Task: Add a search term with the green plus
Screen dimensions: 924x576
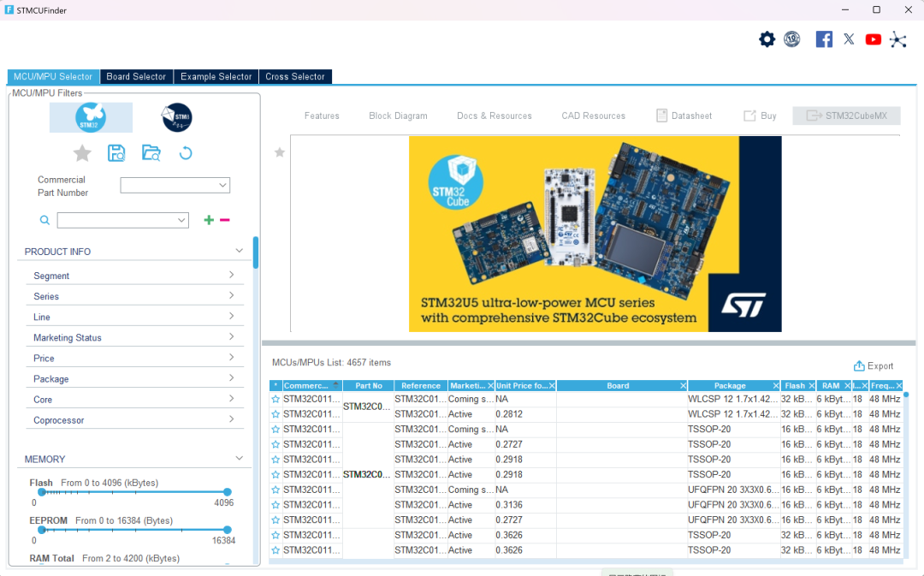Action: (209, 220)
